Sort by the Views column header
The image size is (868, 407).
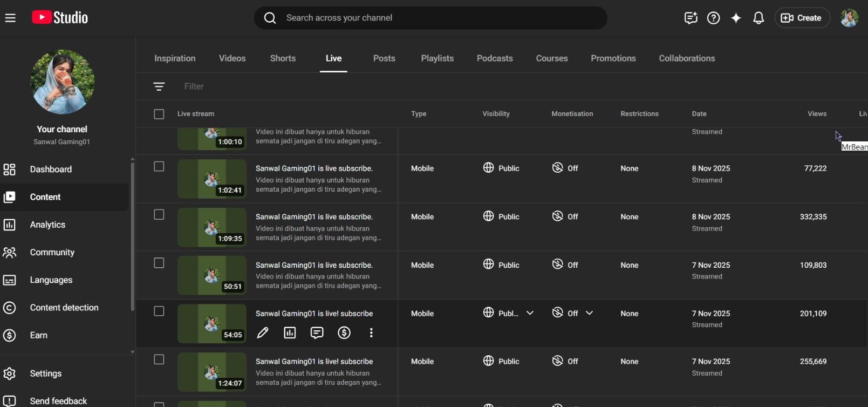(x=817, y=114)
